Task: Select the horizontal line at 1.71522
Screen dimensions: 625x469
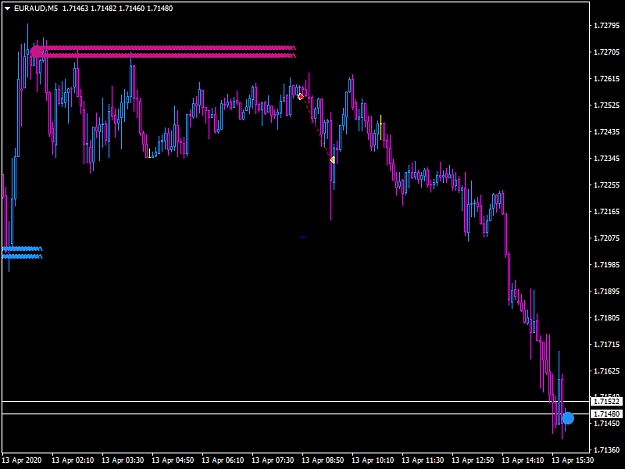Action: click(x=295, y=401)
